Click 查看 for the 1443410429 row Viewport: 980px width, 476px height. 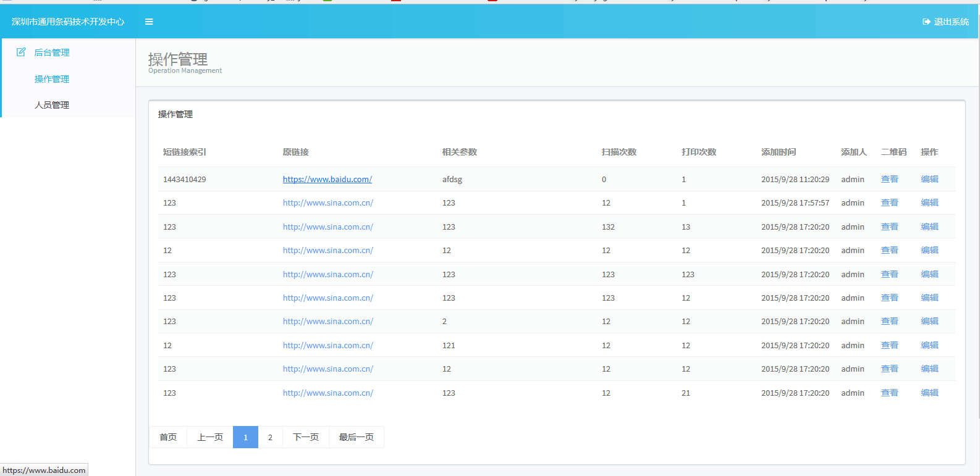(x=889, y=180)
